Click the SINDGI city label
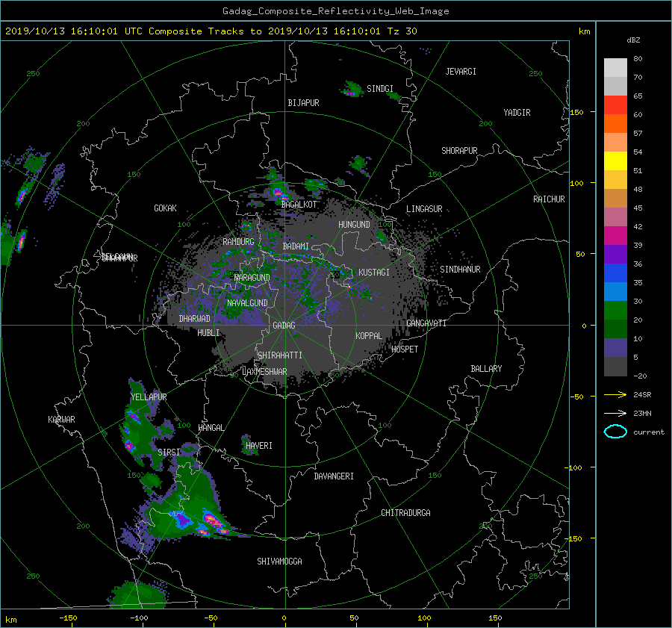The image size is (672, 628). 380,89
